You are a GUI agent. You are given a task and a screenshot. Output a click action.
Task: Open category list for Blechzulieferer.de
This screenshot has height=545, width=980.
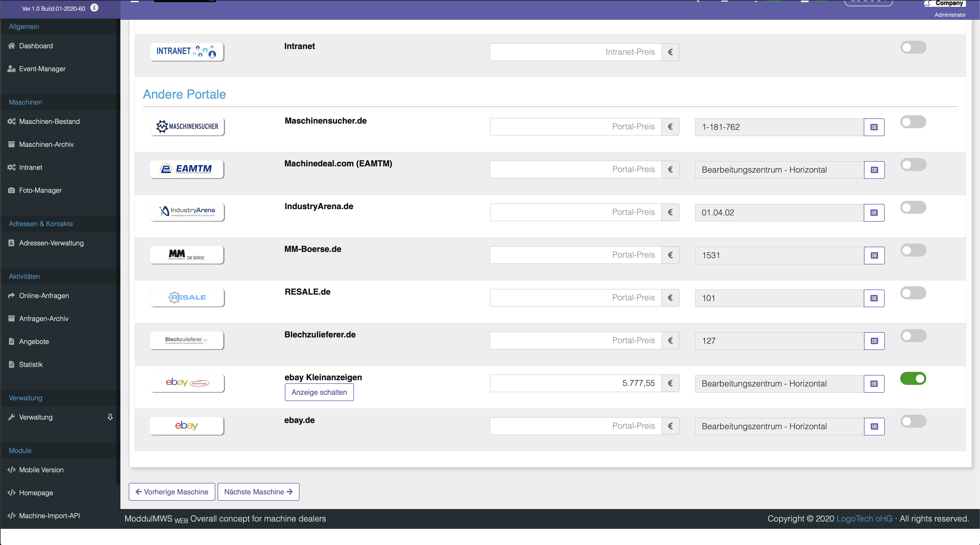[x=874, y=341]
